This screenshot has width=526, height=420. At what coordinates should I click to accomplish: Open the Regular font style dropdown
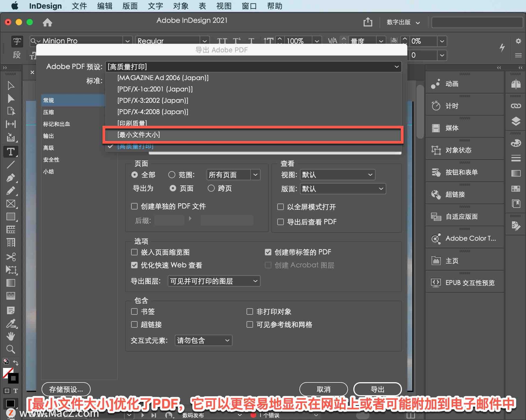[204, 41]
